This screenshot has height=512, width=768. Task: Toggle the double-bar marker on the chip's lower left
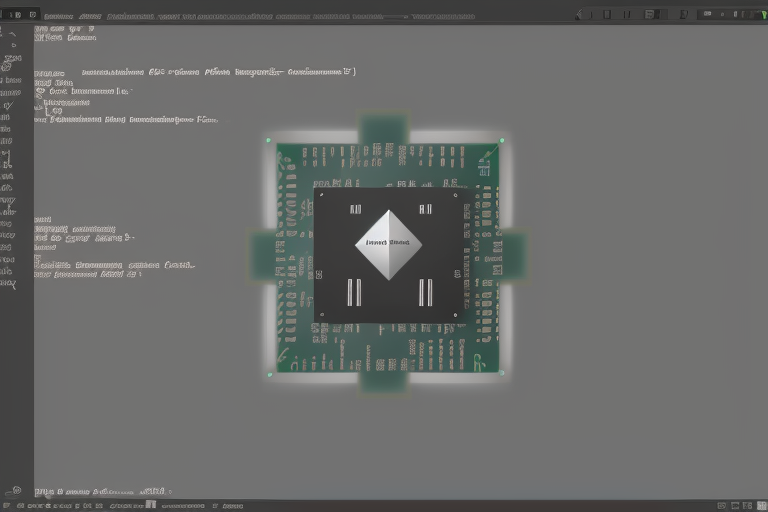pyautogui.click(x=352, y=292)
